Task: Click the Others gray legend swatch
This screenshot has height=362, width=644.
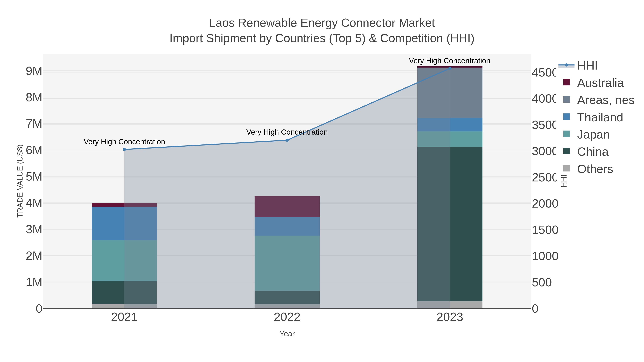Action: [x=566, y=168]
